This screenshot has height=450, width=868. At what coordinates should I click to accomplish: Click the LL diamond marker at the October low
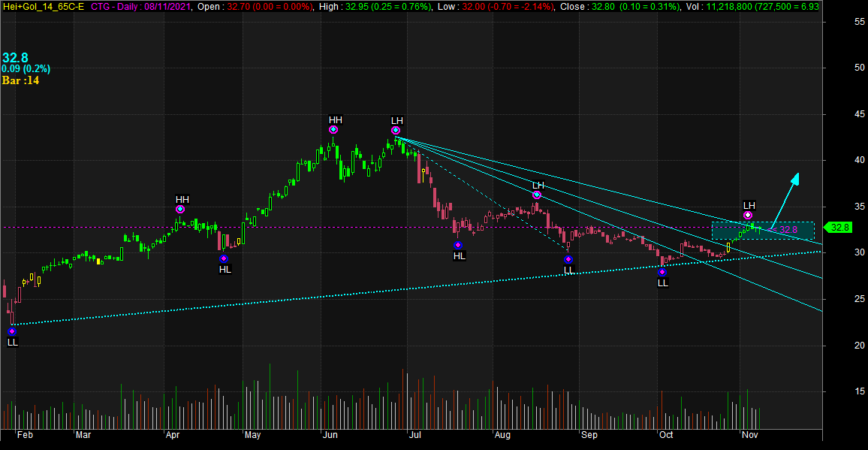click(x=662, y=272)
